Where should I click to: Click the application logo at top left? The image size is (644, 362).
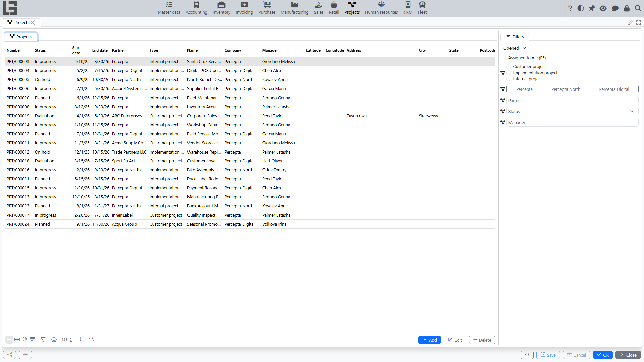tap(10, 8)
